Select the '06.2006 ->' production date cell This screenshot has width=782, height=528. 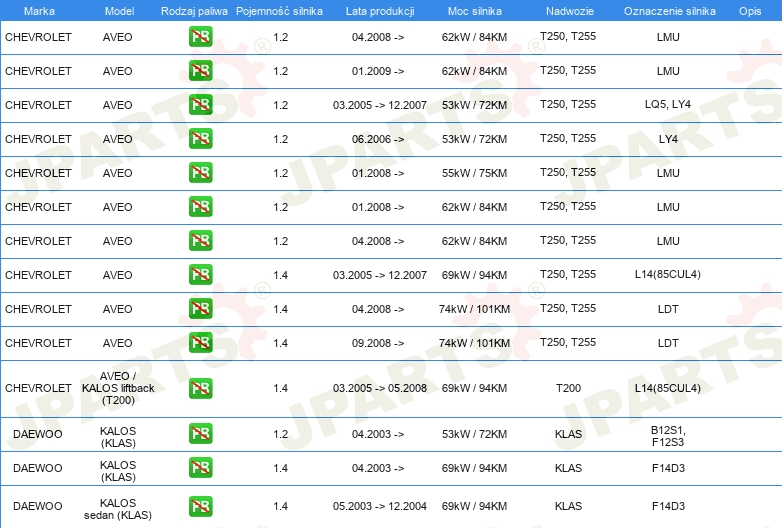[x=378, y=139]
